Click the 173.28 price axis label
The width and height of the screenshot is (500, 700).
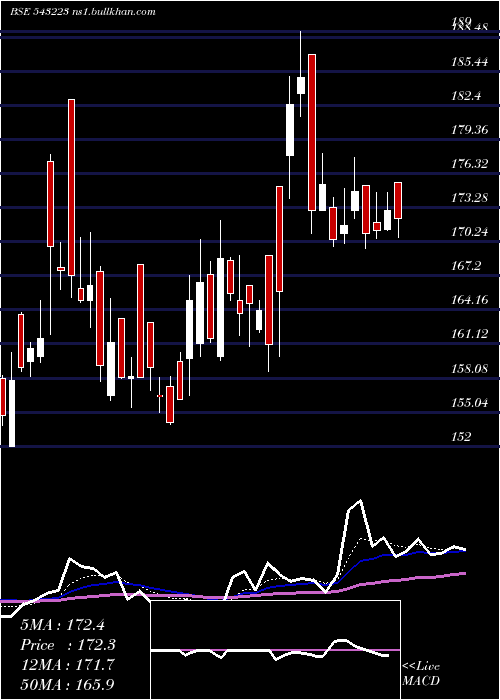click(469, 197)
